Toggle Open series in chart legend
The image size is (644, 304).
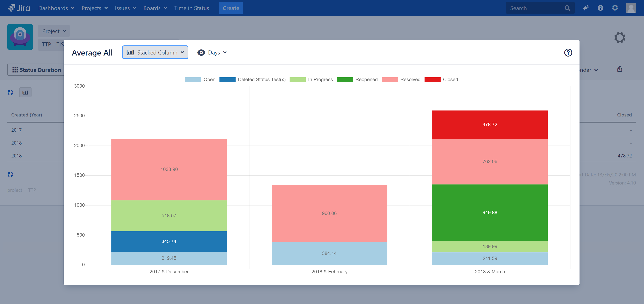(209, 80)
